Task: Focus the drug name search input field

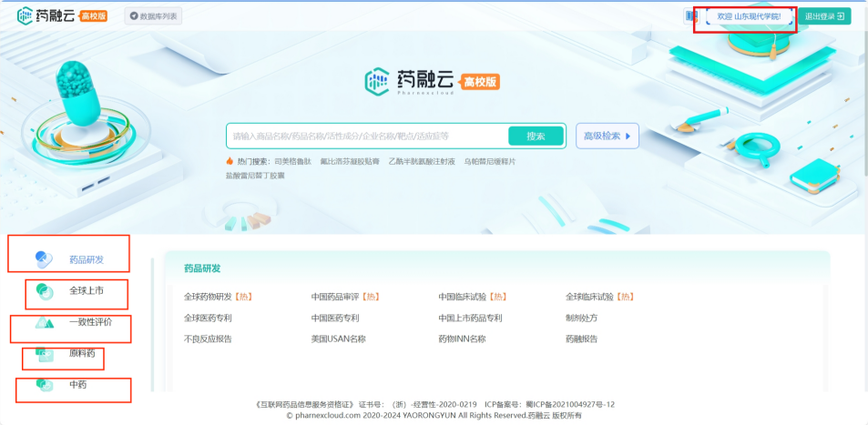Action: pos(368,137)
